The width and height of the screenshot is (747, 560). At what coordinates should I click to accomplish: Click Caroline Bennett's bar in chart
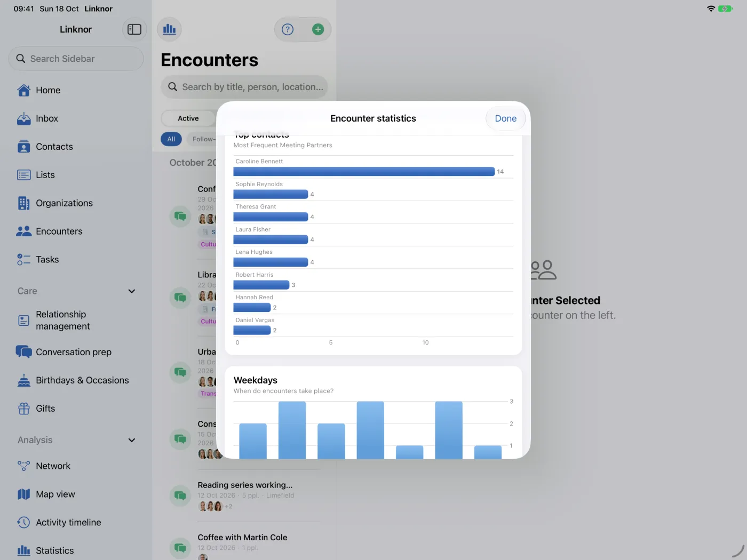(364, 172)
